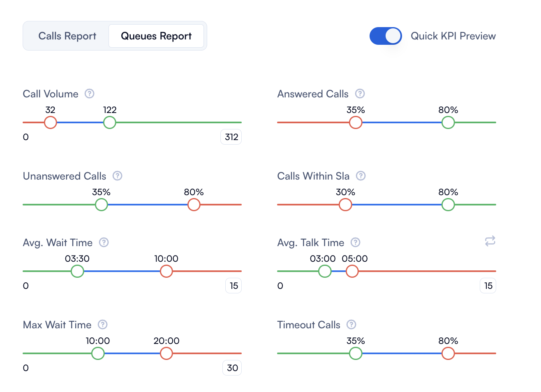Screen dimensions: 541x392
Task: Click help icon beside Answered Calls
Action: pos(360,94)
